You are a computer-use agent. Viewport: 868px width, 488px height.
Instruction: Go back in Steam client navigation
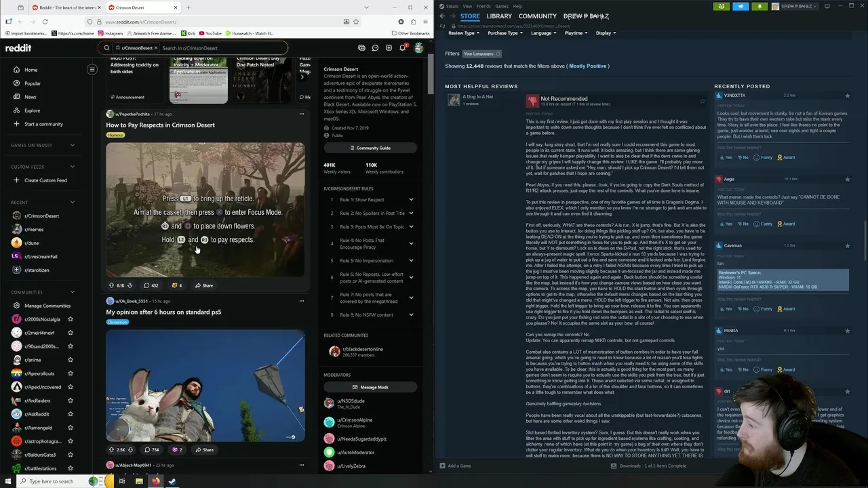[x=442, y=16]
